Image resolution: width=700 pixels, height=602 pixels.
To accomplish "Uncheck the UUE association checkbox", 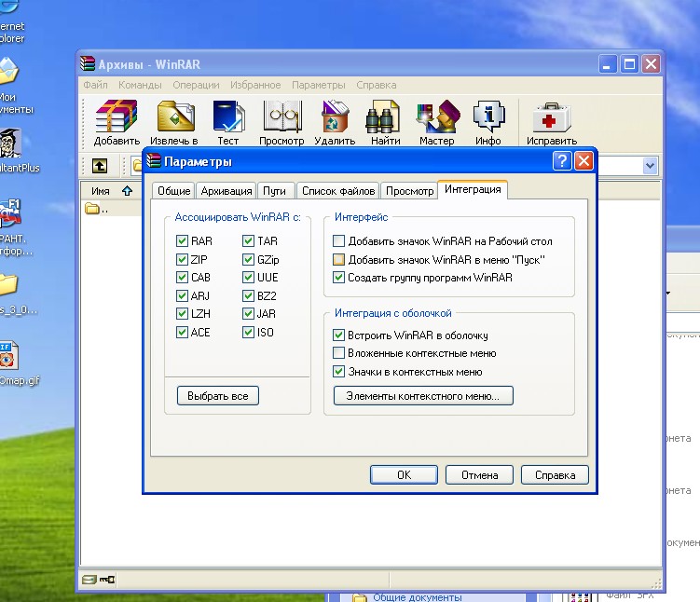I will 248,277.
